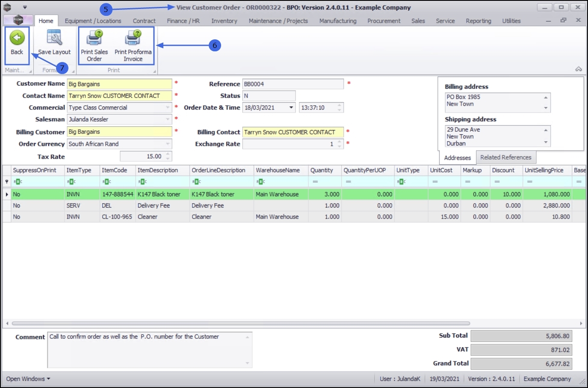Click the horizontal scrollbar of the grid
This screenshot has width=588, height=388.
pos(241,323)
